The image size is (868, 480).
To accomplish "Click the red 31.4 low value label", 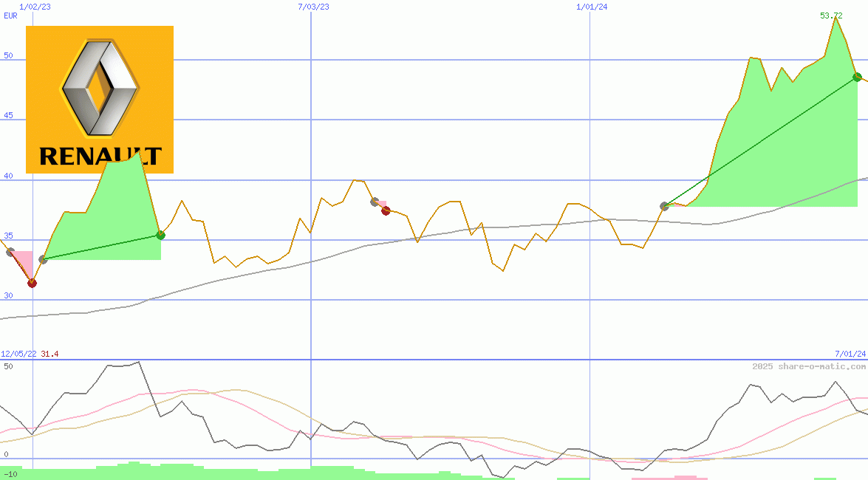I will pos(49,354).
